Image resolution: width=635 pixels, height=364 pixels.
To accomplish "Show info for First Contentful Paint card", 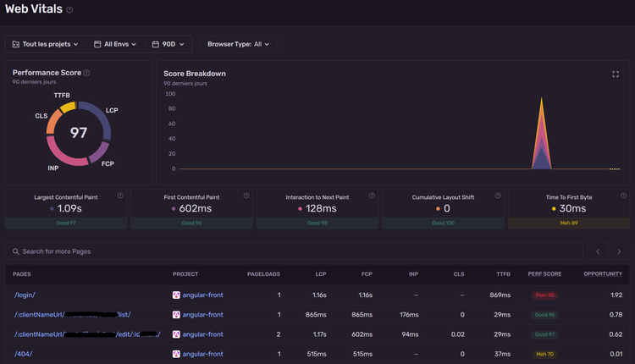I will pyautogui.click(x=246, y=196).
